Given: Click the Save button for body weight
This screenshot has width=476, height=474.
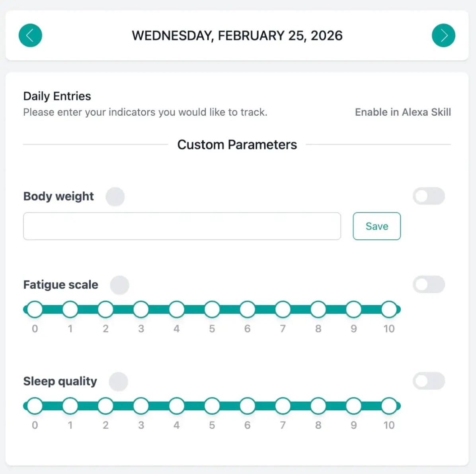Looking at the screenshot, I should click(x=377, y=226).
